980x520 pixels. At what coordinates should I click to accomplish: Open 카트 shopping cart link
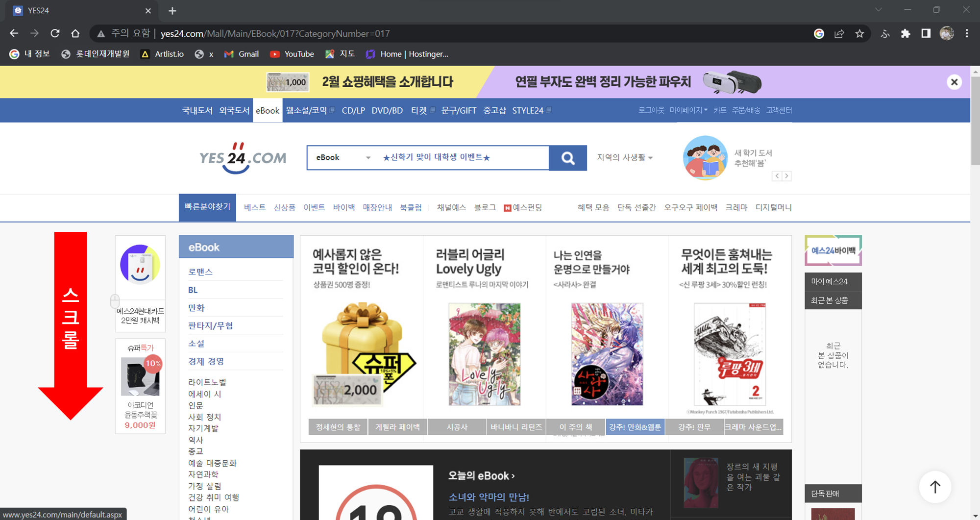click(x=720, y=110)
